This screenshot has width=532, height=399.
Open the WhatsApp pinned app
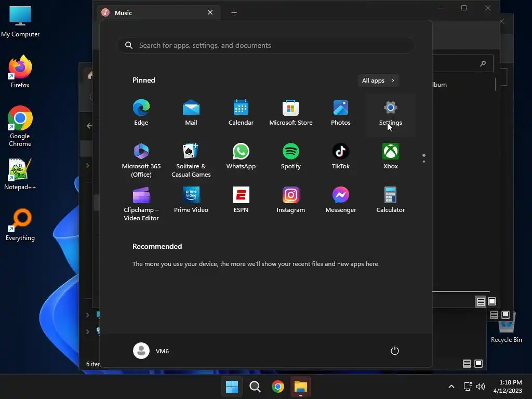click(241, 157)
